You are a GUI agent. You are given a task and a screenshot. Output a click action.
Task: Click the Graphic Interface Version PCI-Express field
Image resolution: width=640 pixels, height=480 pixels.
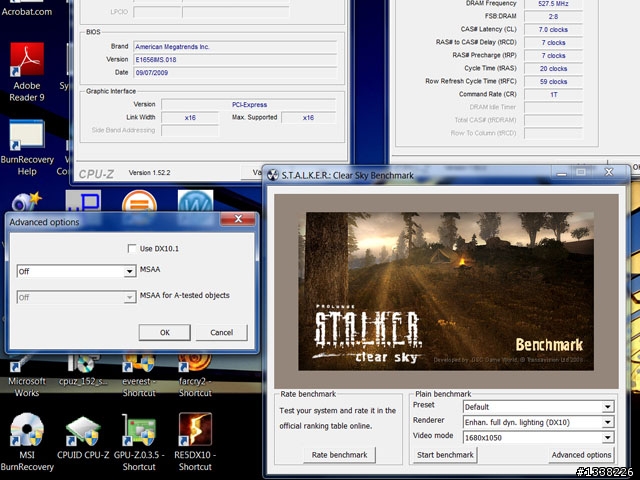click(249, 104)
